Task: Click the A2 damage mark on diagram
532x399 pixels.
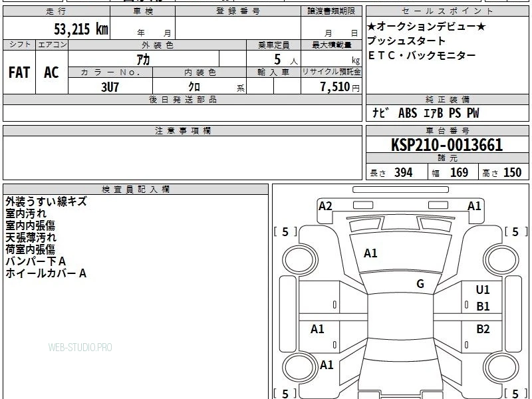Action: click(325, 206)
